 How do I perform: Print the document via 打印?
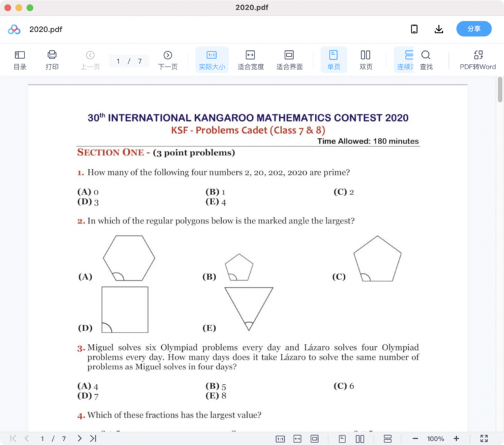[52, 60]
